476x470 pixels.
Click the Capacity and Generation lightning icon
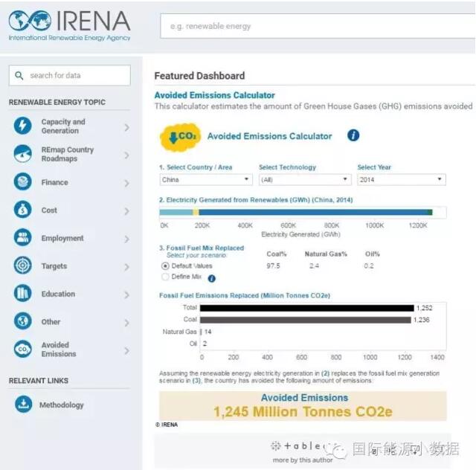pos(23,126)
